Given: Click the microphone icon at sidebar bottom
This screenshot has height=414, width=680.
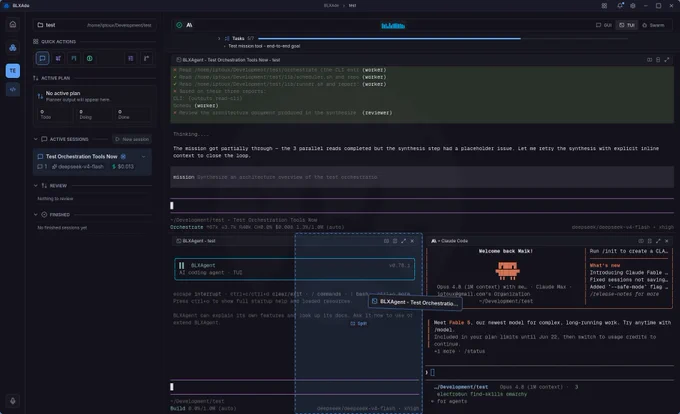Looking at the screenshot, I should coord(13,401).
